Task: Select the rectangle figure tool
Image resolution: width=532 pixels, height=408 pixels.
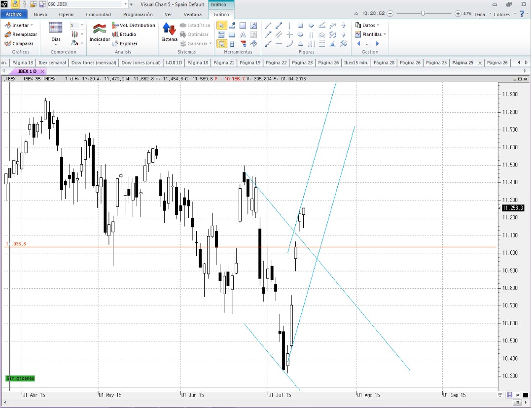Action: (x=300, y=26)
